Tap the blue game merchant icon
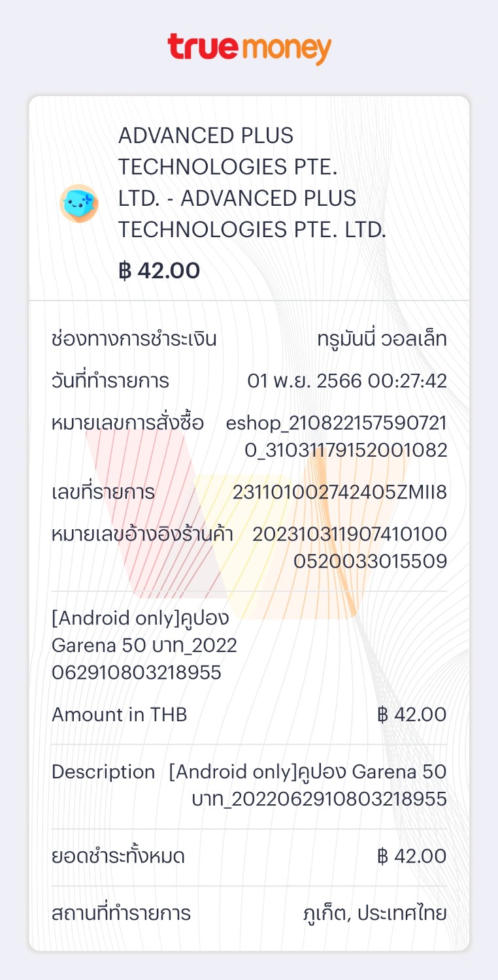 pyautogui.click(x=79, y=203)
